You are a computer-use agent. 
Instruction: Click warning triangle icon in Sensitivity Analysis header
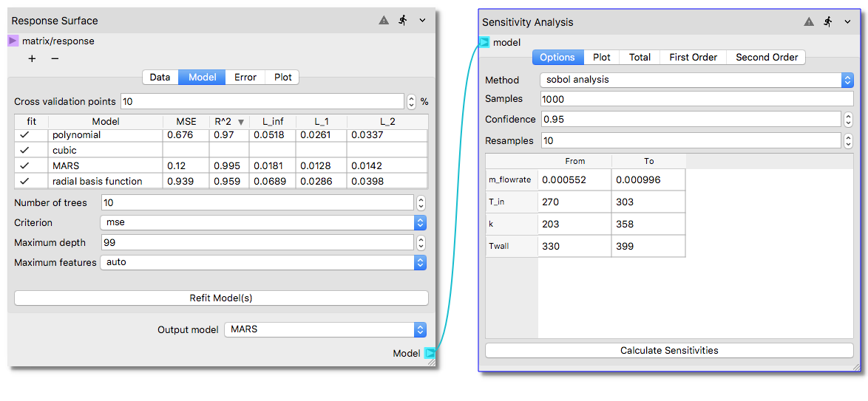pyautogui.click(x=810, y=22)
